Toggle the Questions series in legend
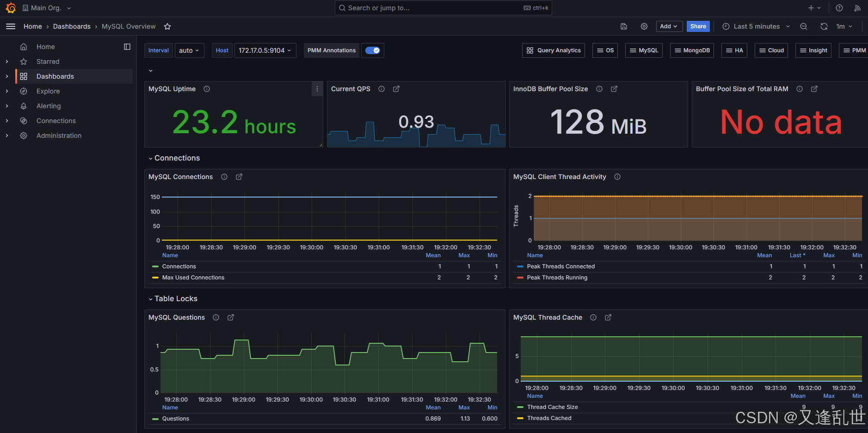This screenshot has width=868, height=433. coord(176,419)
